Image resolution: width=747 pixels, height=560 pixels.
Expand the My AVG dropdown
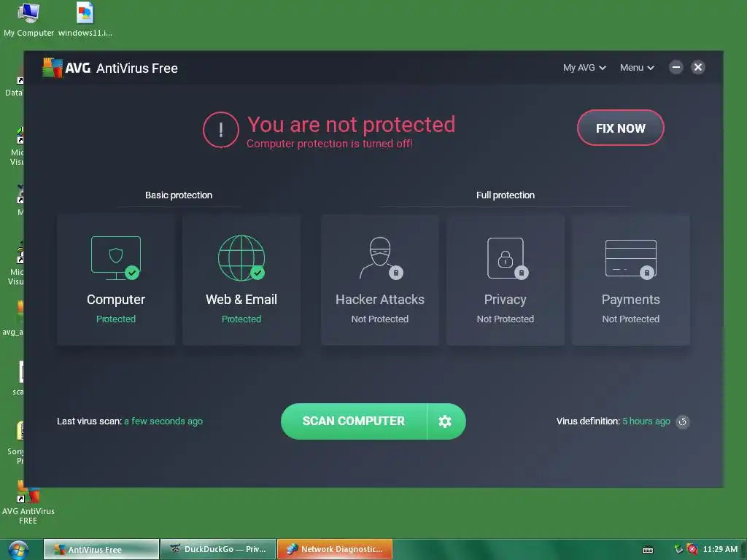584,68
